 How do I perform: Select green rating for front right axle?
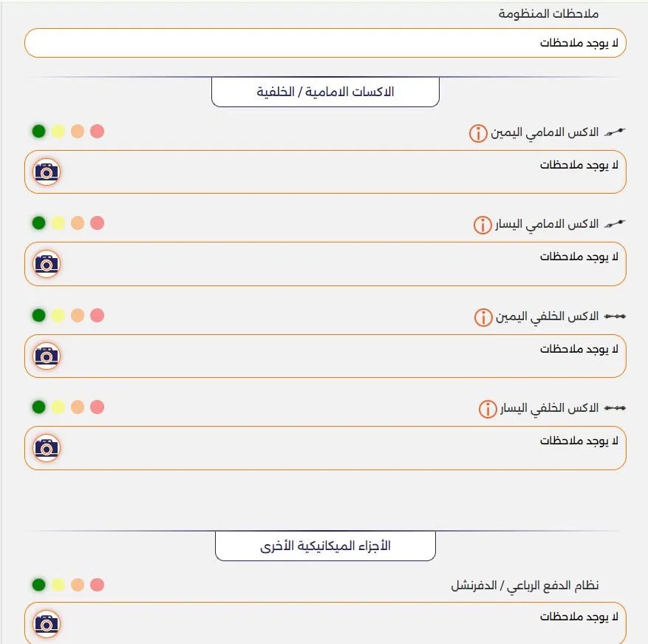(38, 131)
